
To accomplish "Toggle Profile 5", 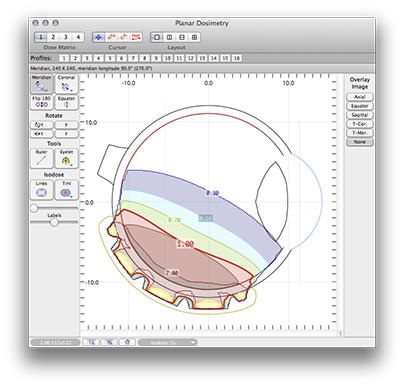I will (110, 58).
